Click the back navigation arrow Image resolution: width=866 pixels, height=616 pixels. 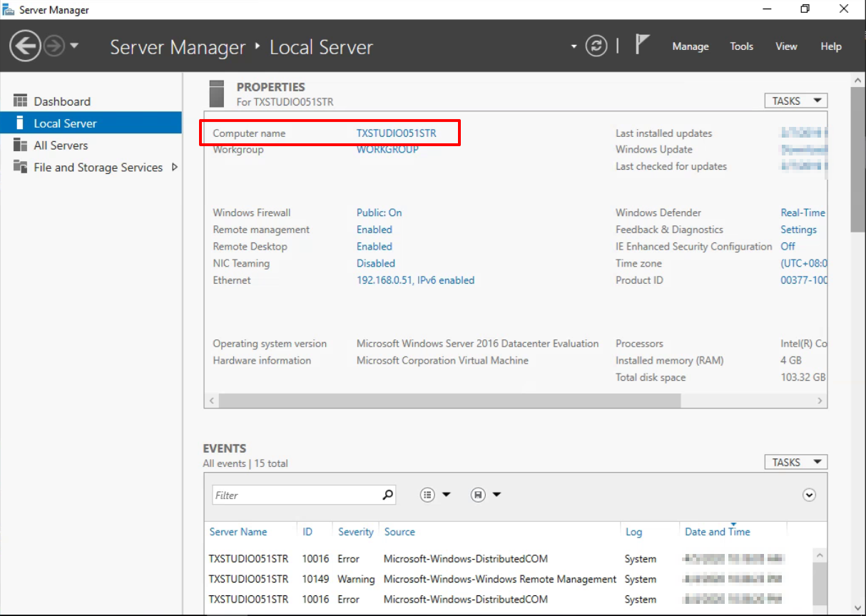point(26,47)
